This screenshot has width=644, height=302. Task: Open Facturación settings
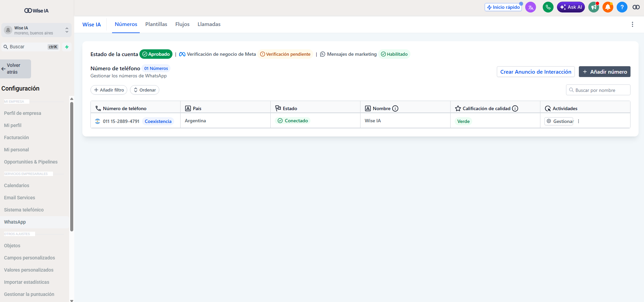tap(17, 137)
